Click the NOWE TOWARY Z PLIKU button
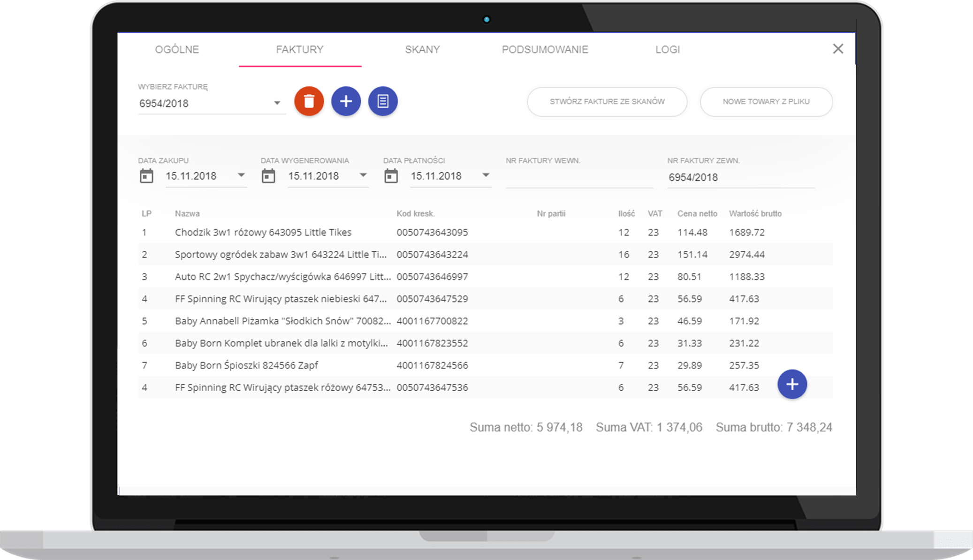 click(766, 101)
